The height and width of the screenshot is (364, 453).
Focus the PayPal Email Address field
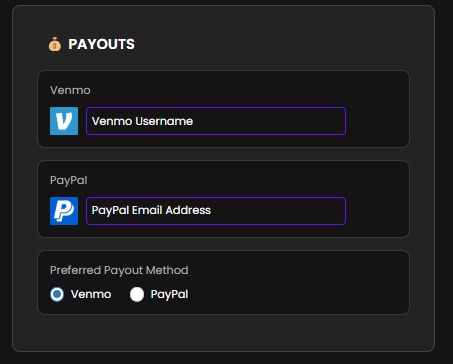[216, 211]
